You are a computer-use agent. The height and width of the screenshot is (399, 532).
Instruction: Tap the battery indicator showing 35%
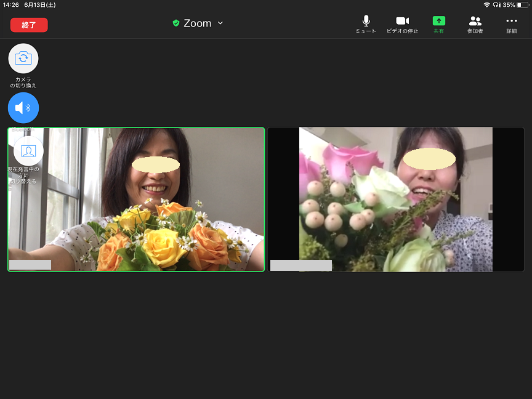522,4
